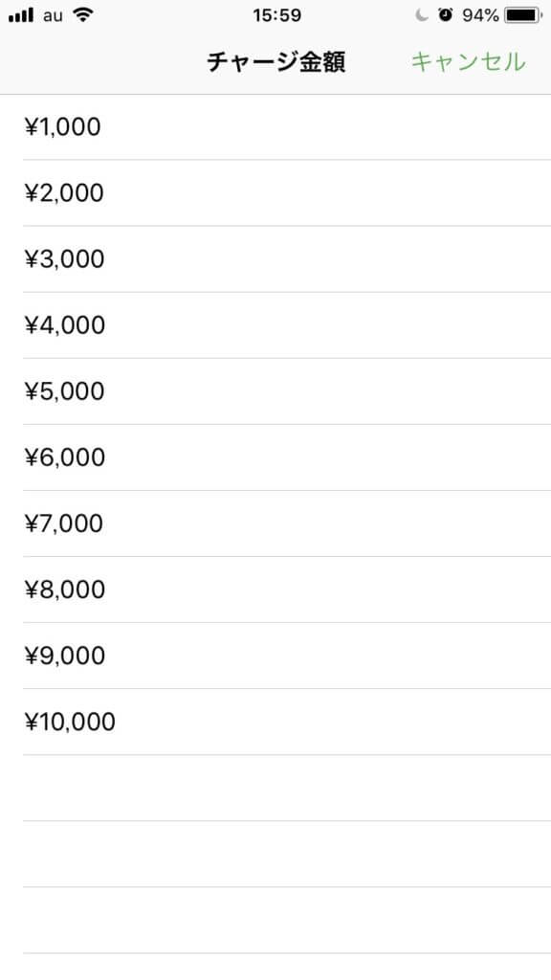Tap the Wi-Fi status icon
Image resolution: width=551 pixels, height=980 pixels.
coord(82,15)
